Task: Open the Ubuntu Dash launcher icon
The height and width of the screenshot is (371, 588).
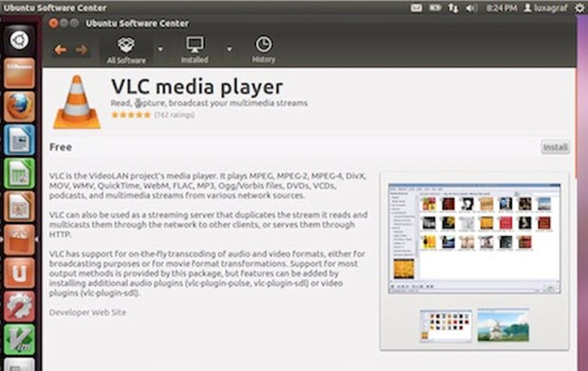Action: 20,40
